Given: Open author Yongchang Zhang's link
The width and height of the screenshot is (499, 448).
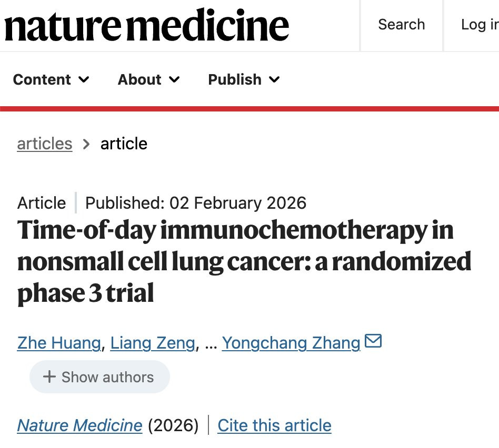Looking at the screenshot, I should coord(291,343).
